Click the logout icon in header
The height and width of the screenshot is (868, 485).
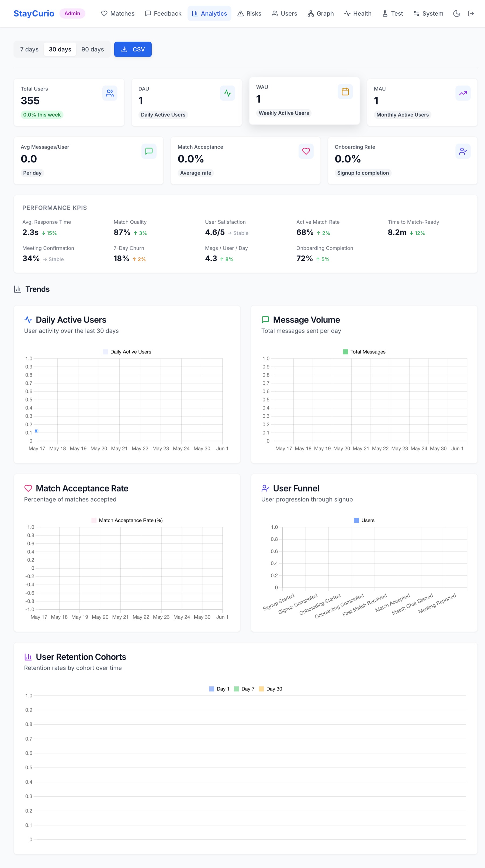(471, 13)
